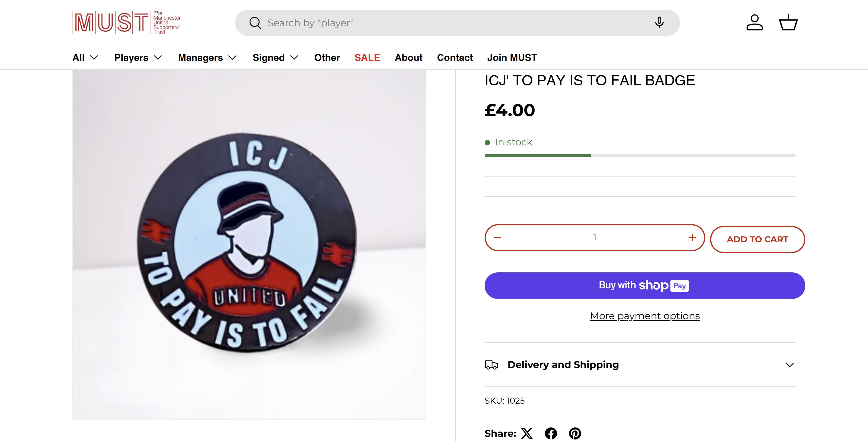
Task: Decrease quantity with minus button
Action: pos(497,238)
